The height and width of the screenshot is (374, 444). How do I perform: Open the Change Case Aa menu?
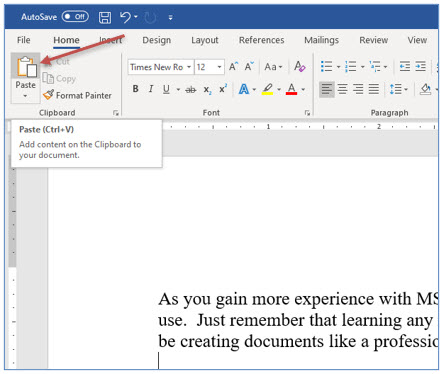[273, 67]
